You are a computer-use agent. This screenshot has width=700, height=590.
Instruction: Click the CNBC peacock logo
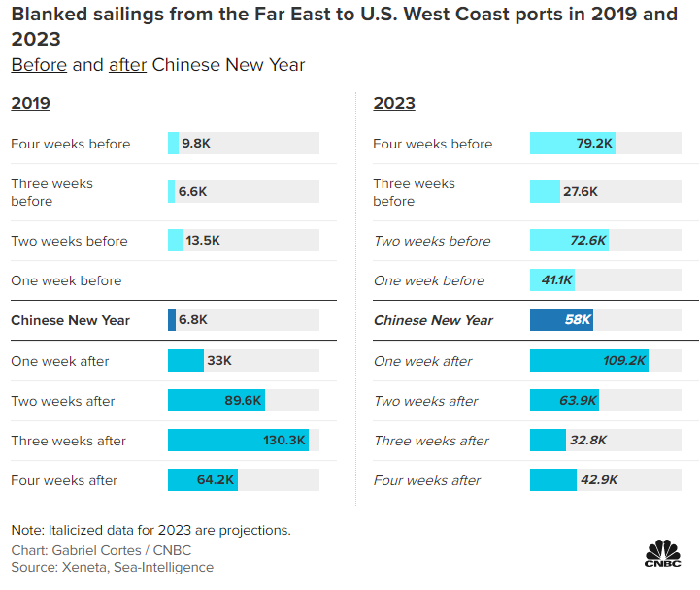click(663, 553)
